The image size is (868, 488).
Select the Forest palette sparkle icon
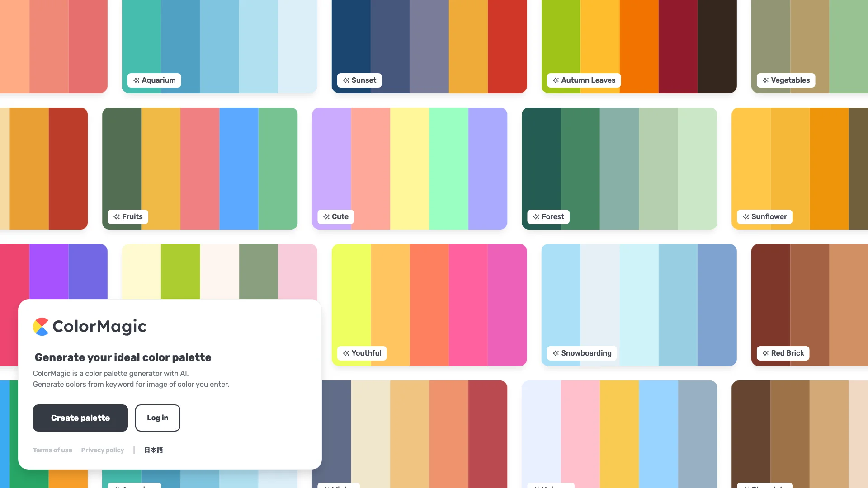[x=536, y=216]
